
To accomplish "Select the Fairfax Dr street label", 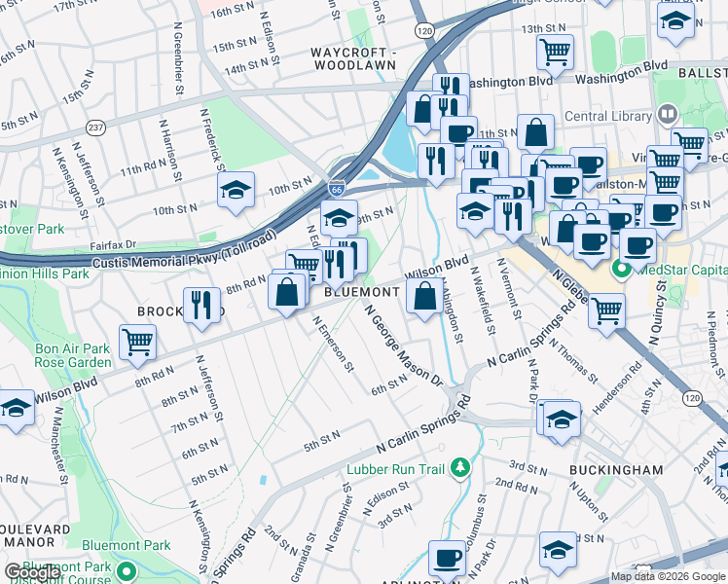I will coord(113,244).
